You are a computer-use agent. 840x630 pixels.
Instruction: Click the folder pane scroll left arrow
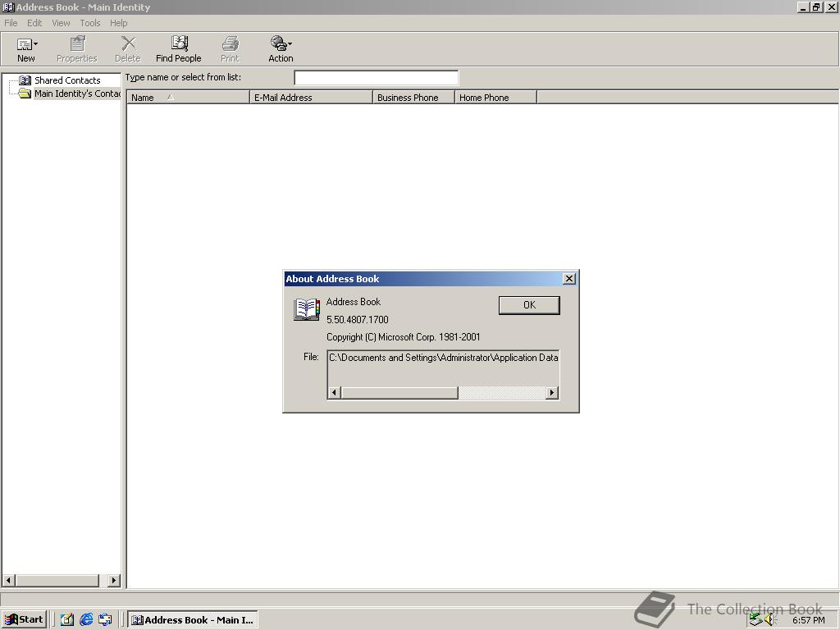coord(8,580)
